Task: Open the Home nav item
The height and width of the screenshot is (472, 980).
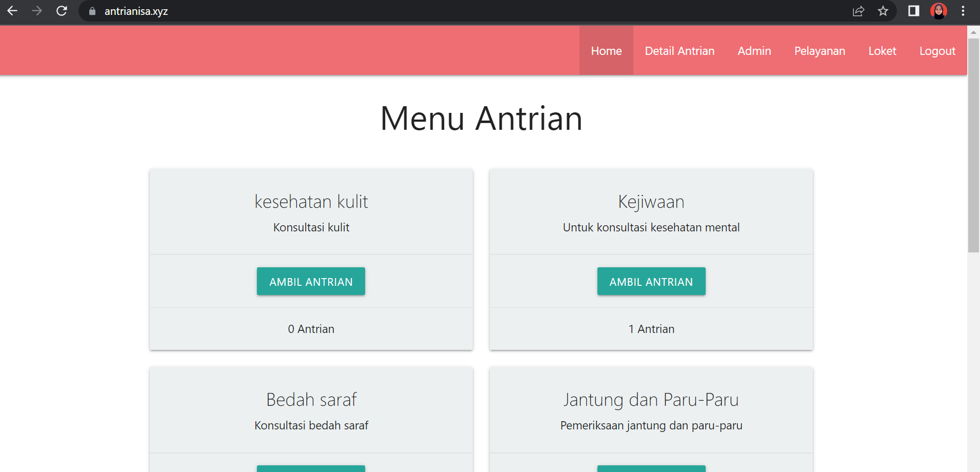Action: tap(606, 51)
